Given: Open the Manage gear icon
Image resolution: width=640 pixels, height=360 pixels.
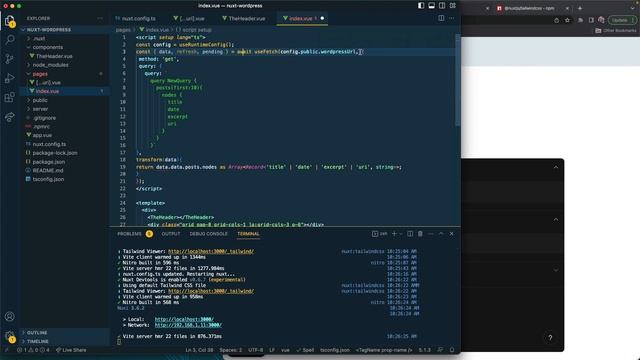Looking at the screenshot, I should click(9, 336).
